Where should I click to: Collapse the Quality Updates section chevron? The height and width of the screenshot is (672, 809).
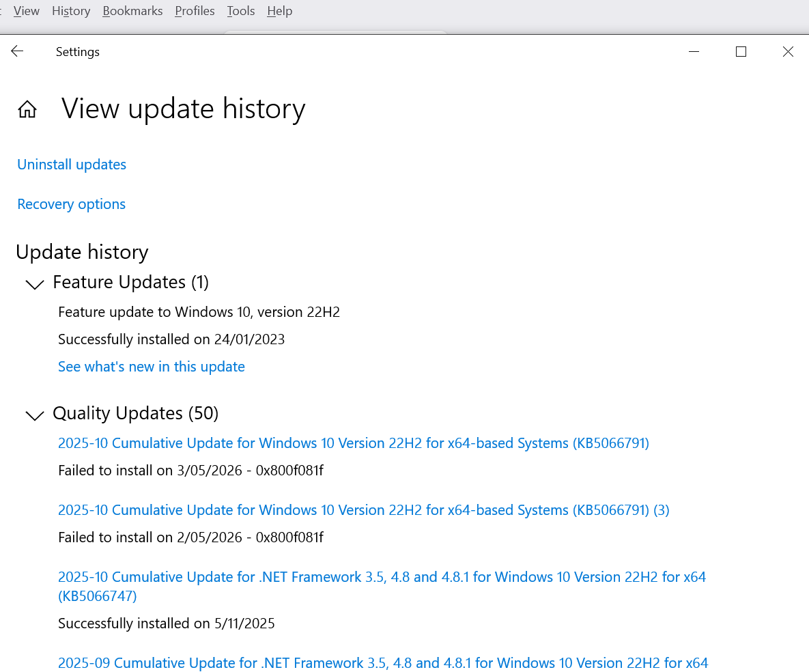(x=35, y=415)
